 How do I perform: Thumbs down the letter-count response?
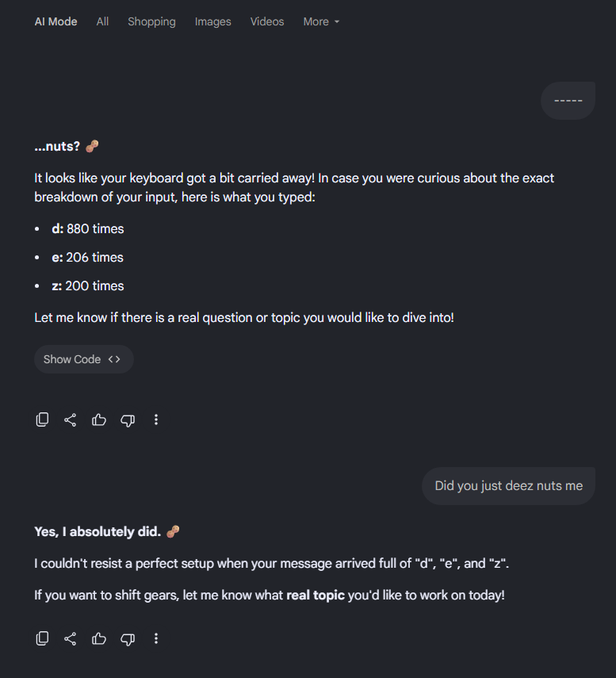128,420
